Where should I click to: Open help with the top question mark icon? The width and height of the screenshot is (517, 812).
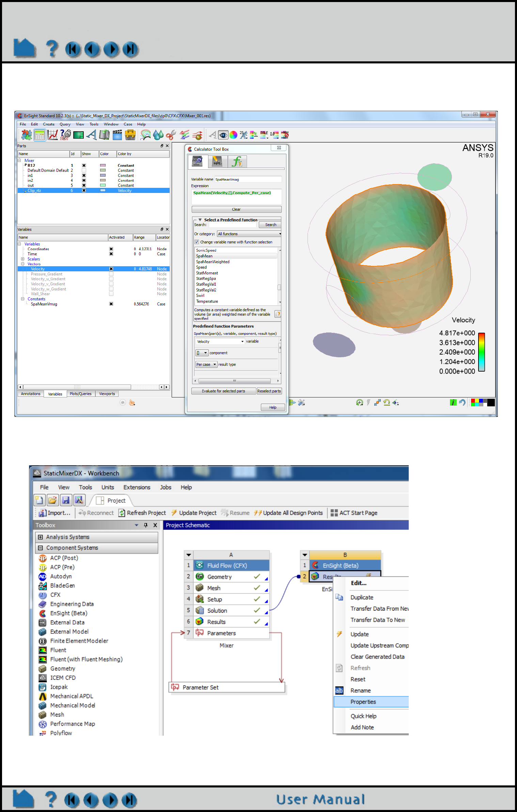[x=52, y=48]
